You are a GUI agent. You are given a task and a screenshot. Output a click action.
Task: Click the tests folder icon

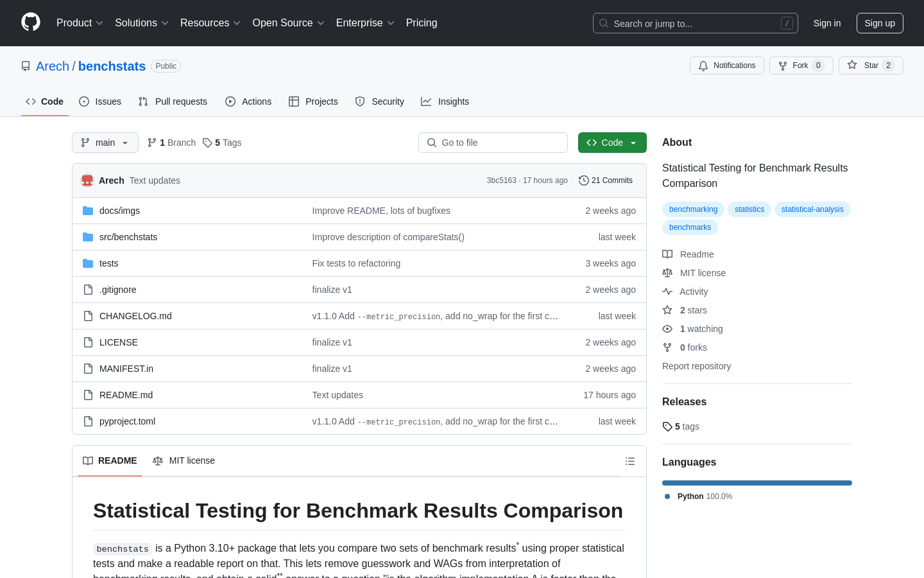click(88, 263)
